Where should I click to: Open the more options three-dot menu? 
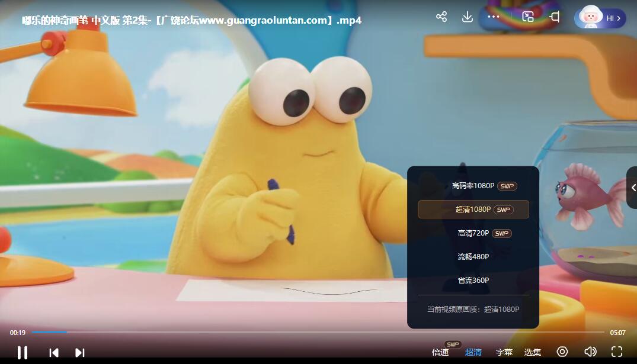tap(493, 17)
